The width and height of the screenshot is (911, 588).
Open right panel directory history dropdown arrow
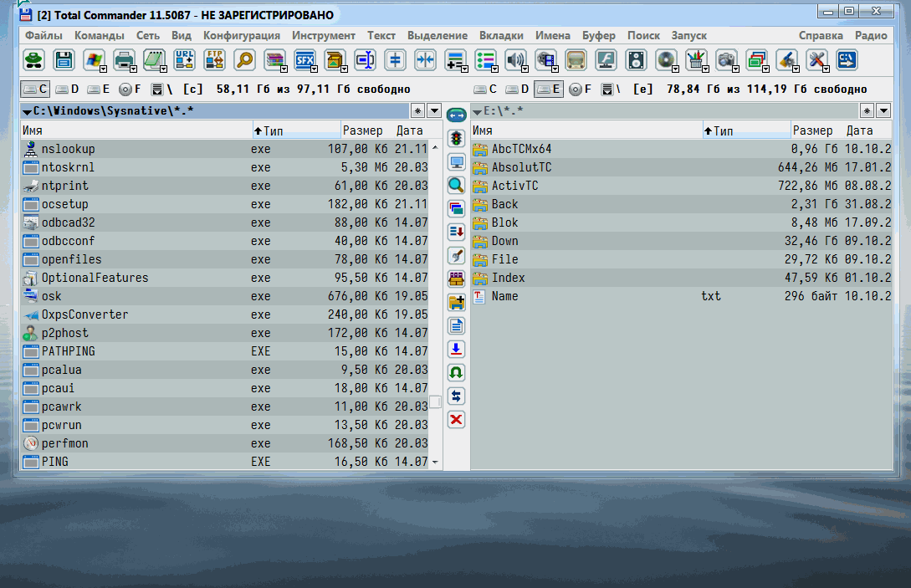[881, 111]
